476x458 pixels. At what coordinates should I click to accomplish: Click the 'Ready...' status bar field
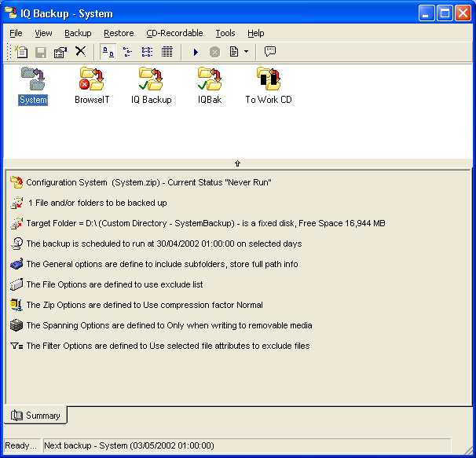pos(22,445)
